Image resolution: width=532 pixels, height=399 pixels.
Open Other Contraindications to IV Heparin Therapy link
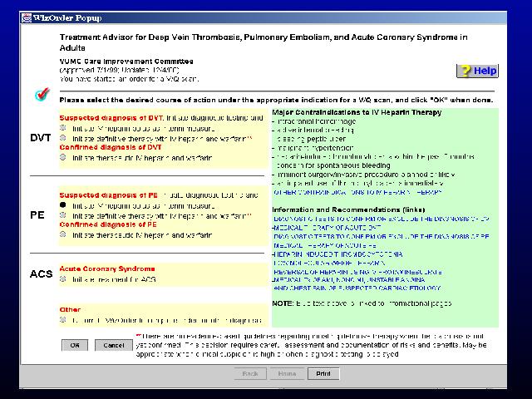(357, 192)
